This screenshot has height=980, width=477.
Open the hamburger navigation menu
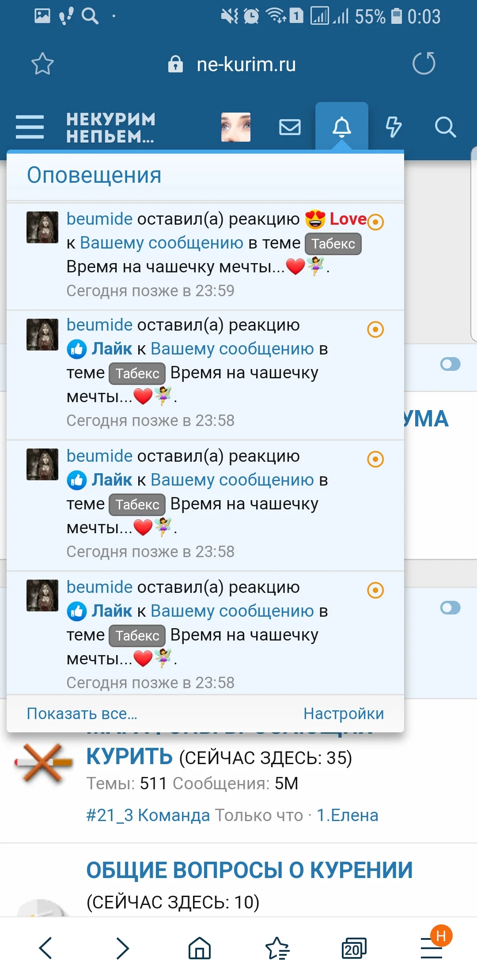tap(30, 127)
